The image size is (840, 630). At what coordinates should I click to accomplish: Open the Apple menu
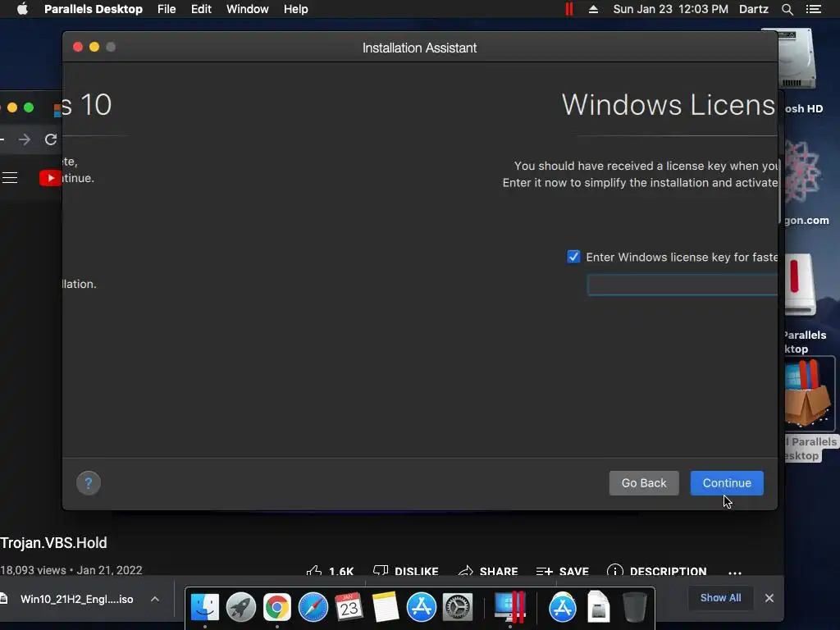pos(22,9)
